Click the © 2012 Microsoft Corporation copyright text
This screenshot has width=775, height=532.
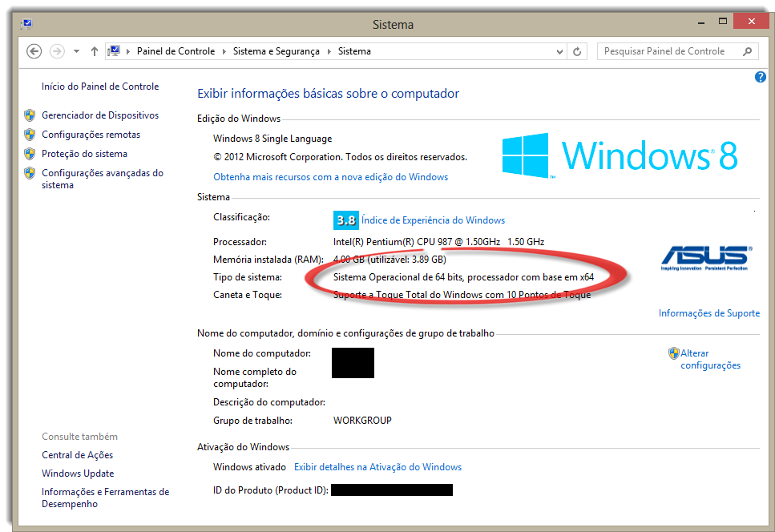click(340, 157)
